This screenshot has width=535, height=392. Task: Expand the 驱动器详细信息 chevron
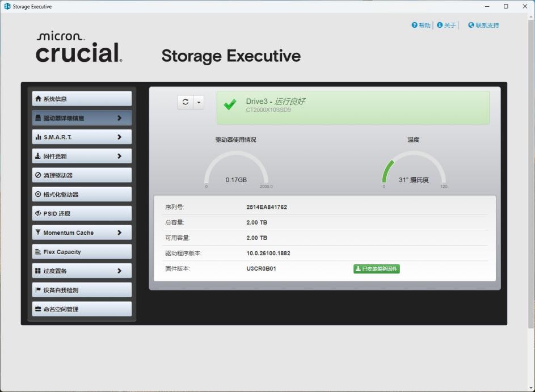point(119,117)
